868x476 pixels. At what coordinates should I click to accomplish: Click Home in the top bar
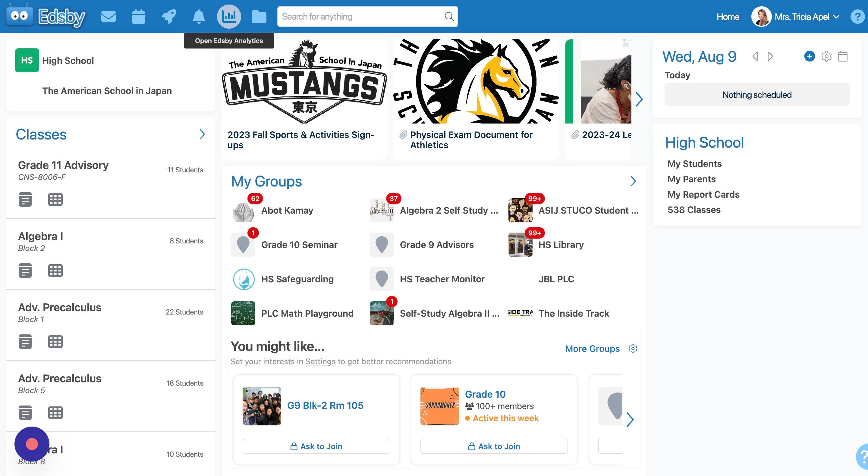[728, 17]
